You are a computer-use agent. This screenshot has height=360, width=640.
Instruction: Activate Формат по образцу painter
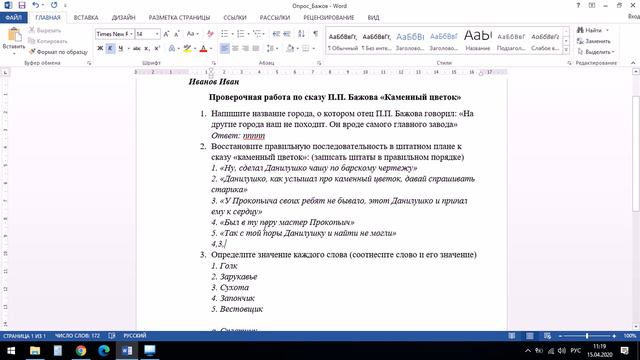58,52
